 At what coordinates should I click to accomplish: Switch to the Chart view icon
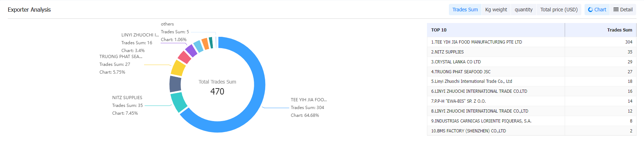(x=597, y=10)
